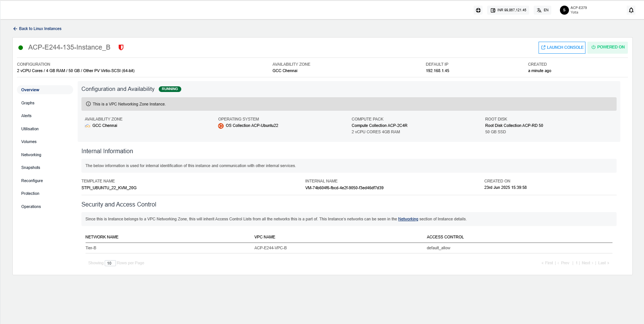Image resolution: width=644 pixels, height=324 pixels.
Task: Go to First page of networks table
Action: [x=548, y=263]
